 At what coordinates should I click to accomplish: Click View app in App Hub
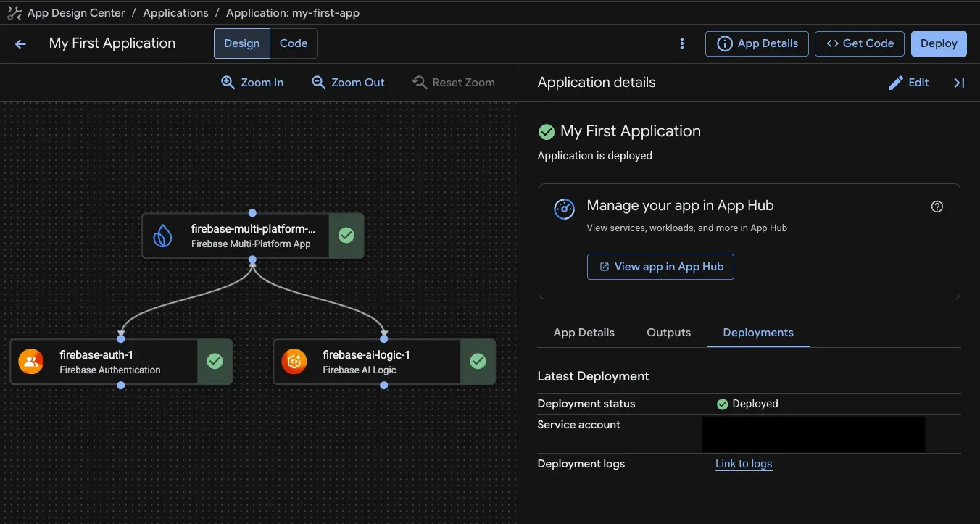(x=660, y=267)
